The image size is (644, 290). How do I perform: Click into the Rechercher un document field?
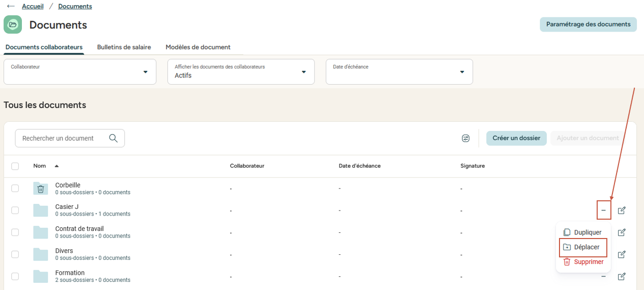[x=61, y=138]
